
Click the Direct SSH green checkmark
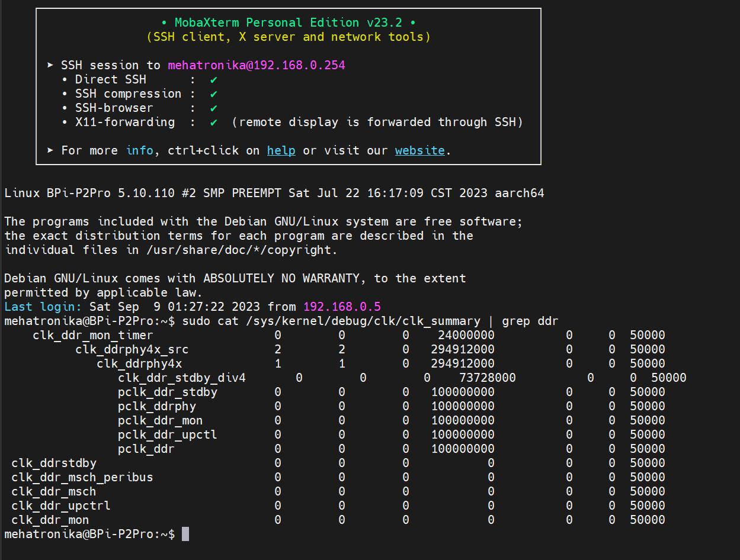213,79
